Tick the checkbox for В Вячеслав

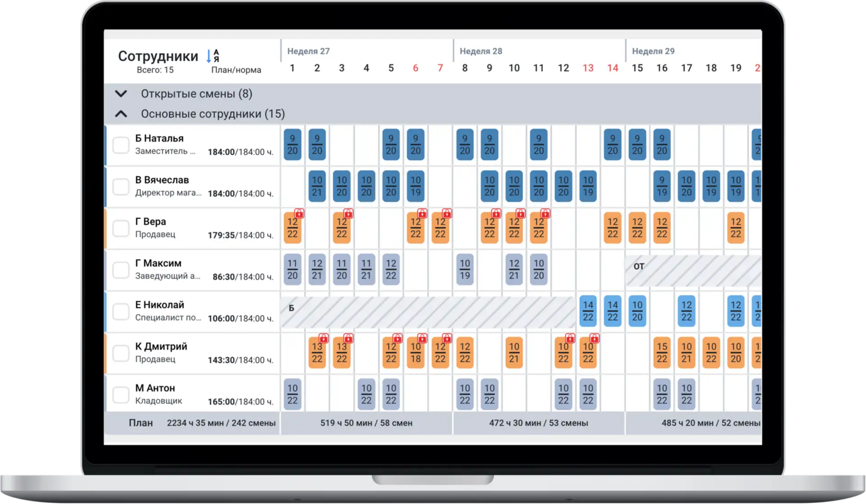pyautogui.click(x=121, y=187)
